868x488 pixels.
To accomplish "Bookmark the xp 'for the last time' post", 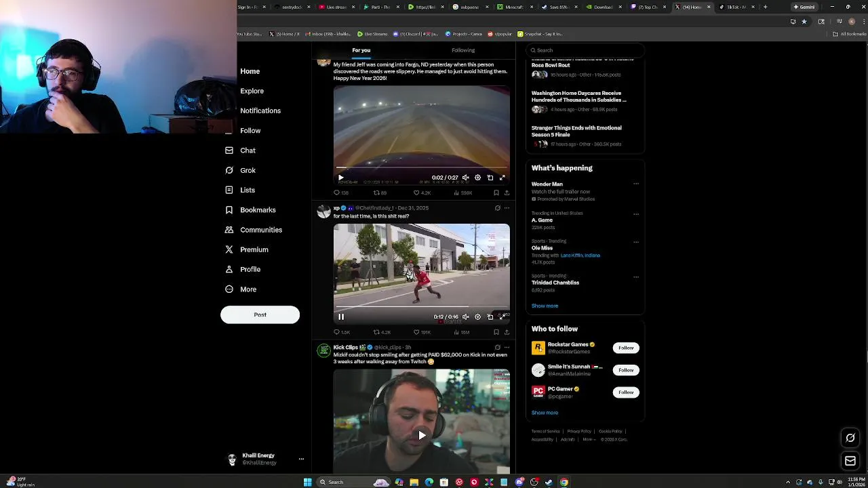I will point(496,332).
